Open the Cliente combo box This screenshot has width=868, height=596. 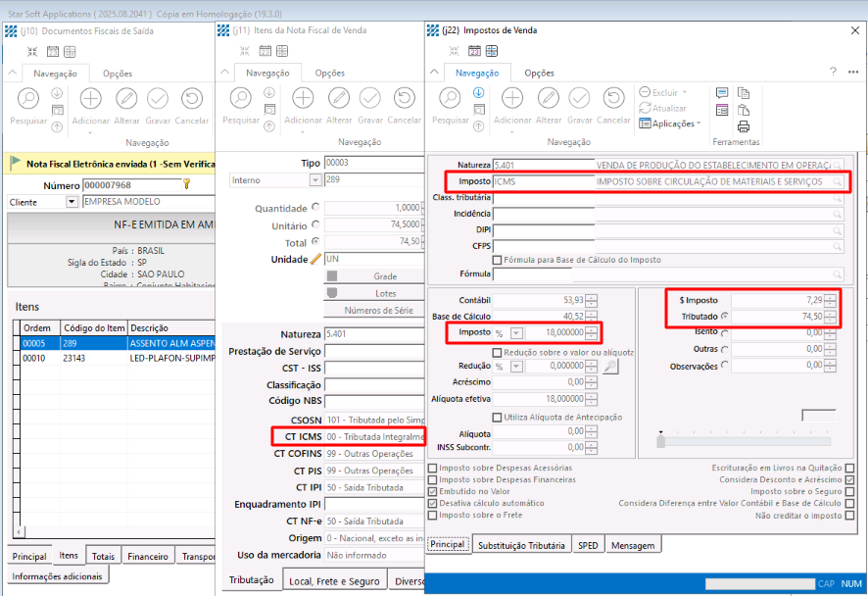[x=72, y=202]
